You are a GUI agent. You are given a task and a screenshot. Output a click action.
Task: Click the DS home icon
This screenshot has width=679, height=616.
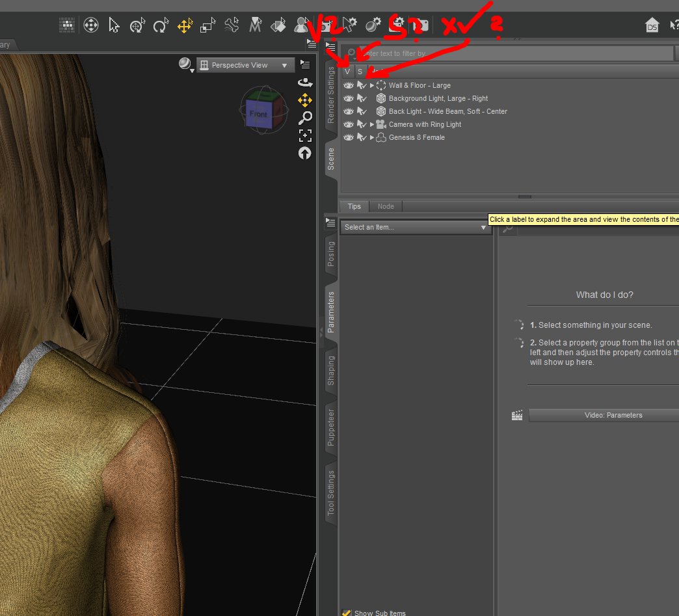click(652, 25)
